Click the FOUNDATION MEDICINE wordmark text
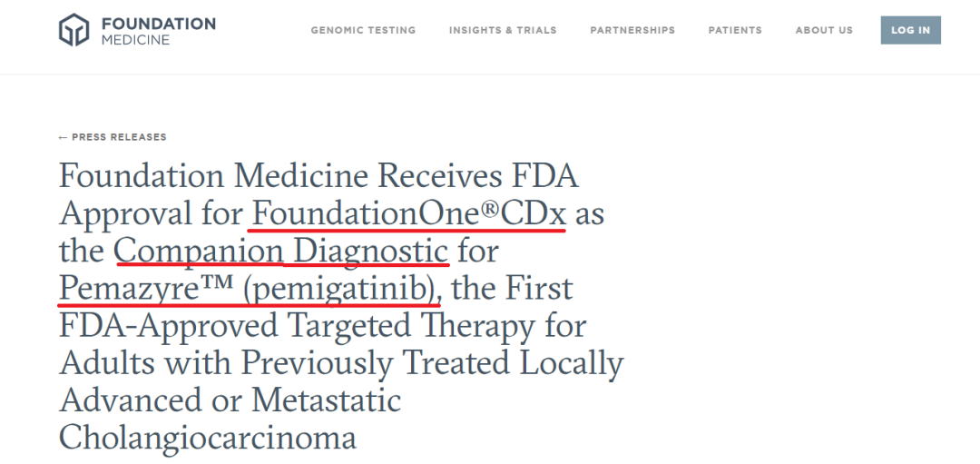 (158, 31)
